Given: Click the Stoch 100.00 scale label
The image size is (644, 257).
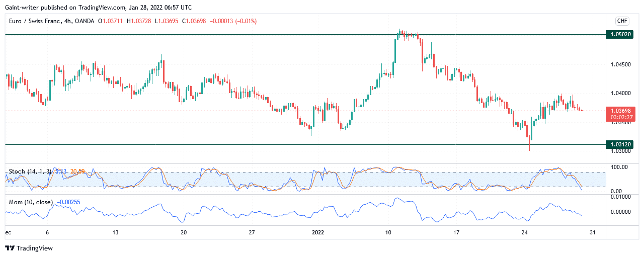Looking at the screenshot, I should coord(618,167).
